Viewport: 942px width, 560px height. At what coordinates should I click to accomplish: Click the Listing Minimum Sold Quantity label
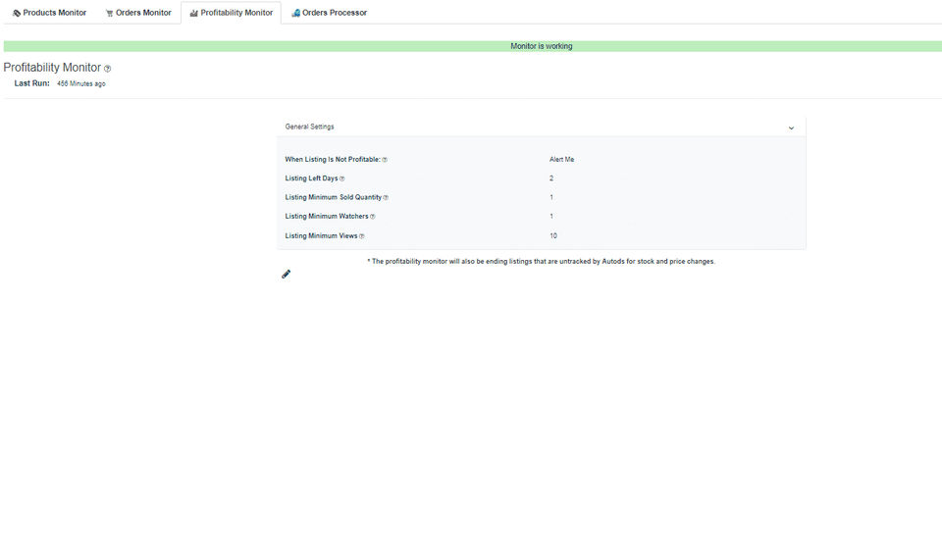point(334,197)
